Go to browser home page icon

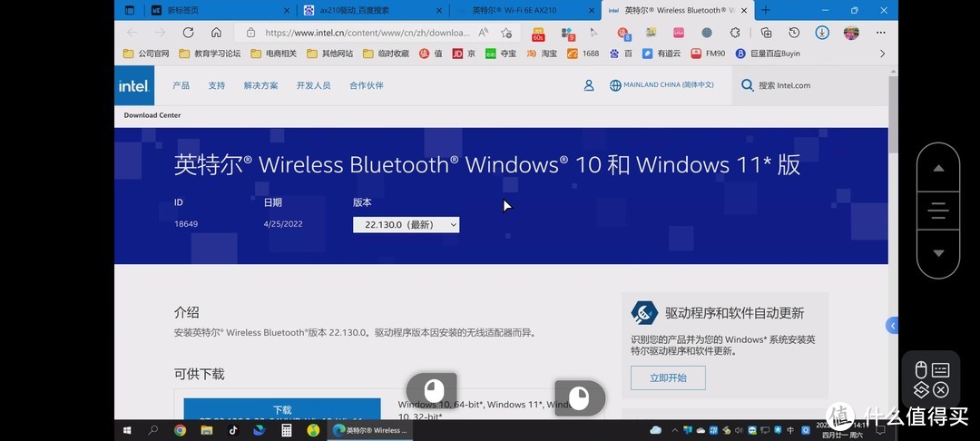pos(216,33)
